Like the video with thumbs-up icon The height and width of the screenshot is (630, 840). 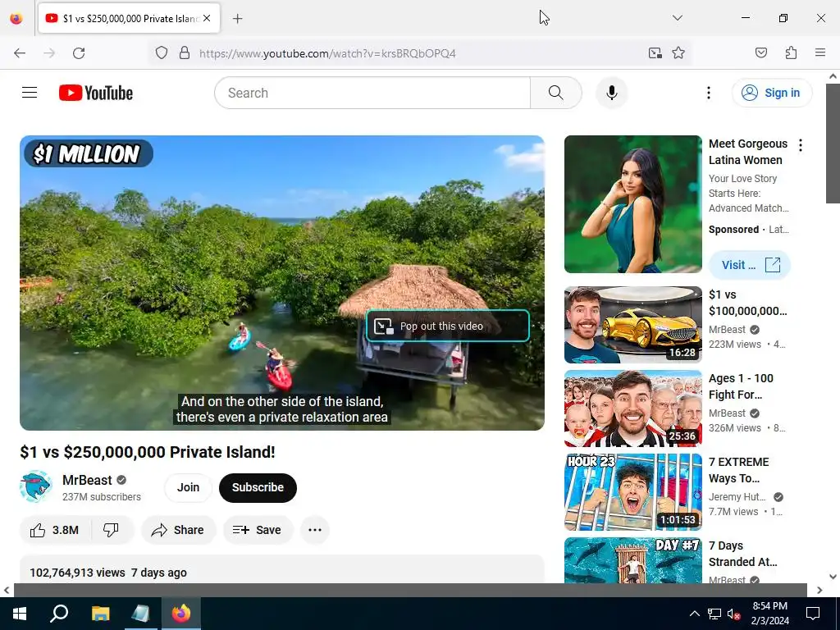tap(55, 530)
